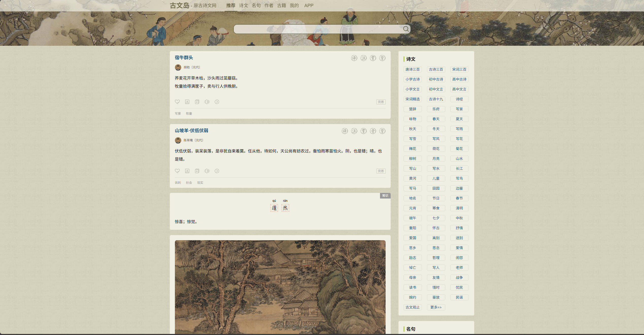Play audio reading of 宿牛群头
The width and height of the screenshot is (644, 335).
coord(207,102)
